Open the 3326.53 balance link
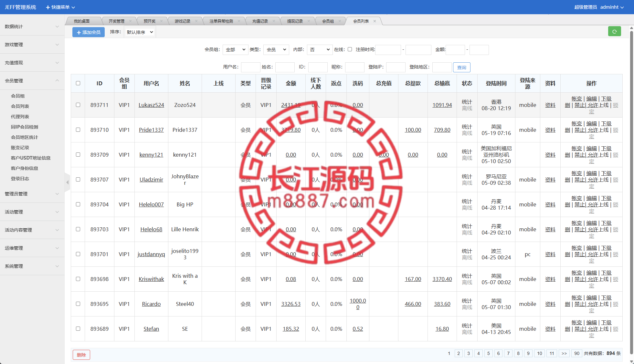The width and height of the screenshot is (634, 364). [x=291, y=304]
